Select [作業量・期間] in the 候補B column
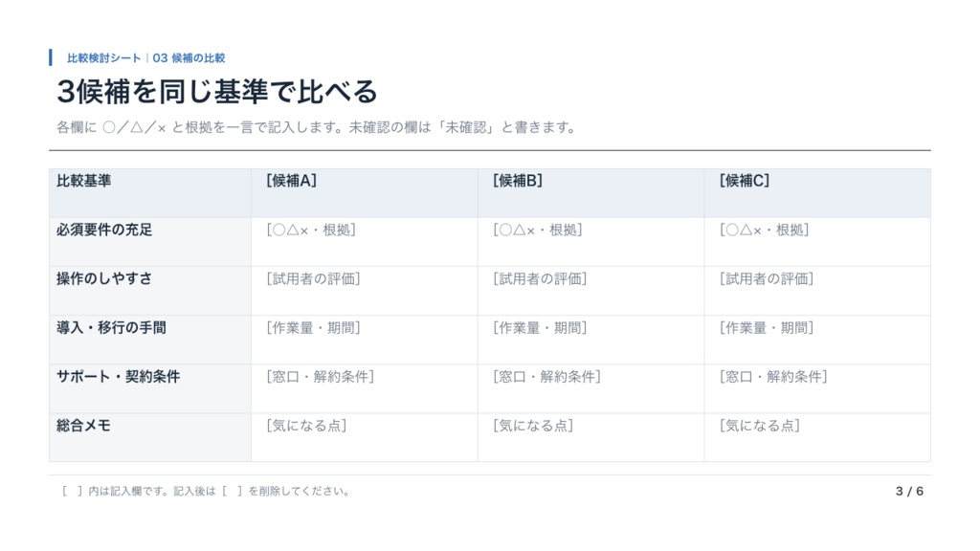Image resolution: width=980 pixels, height=551 pixels. [540, 328]
